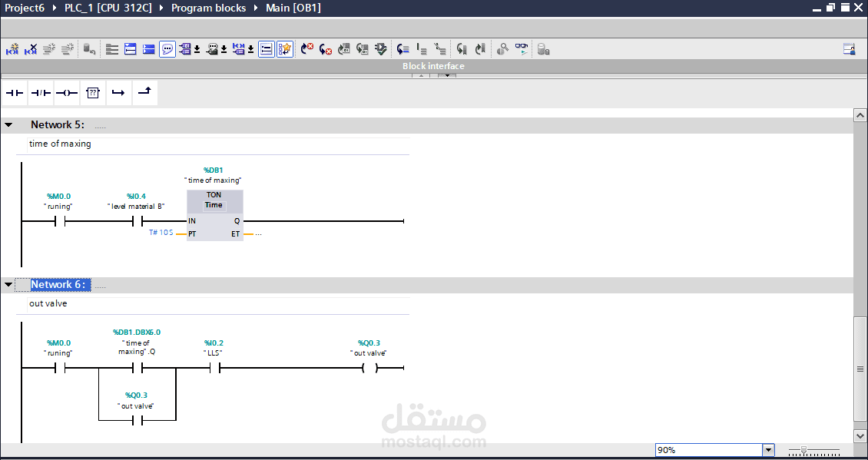Screen dimensions: 868x460
Task: Click the compile check icon in toolbar
Action: (381, 49)
